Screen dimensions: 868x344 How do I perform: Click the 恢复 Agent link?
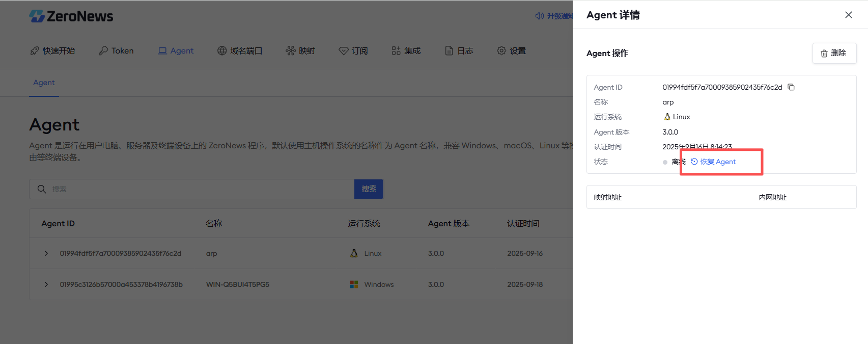(713, 162)
